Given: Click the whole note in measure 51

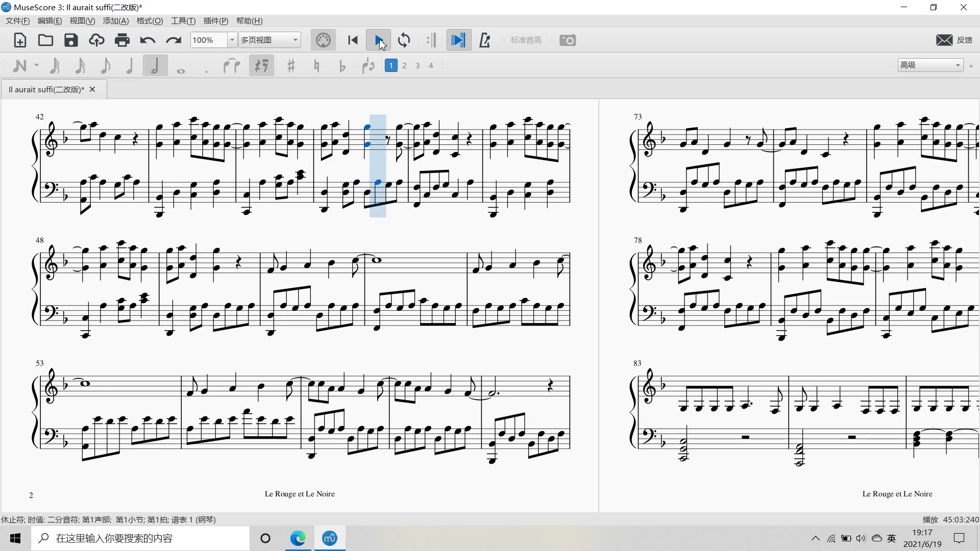Looking at the screenshot, I should pos(377,260).
